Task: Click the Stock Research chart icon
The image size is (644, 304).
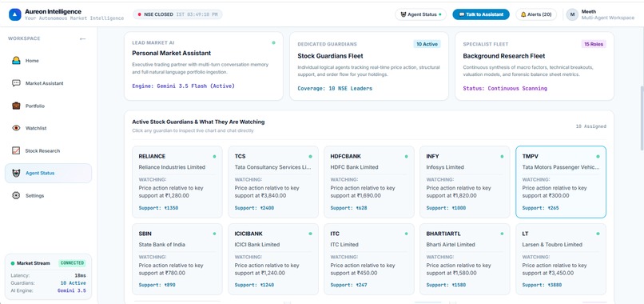Action: [x=16, y=150]
